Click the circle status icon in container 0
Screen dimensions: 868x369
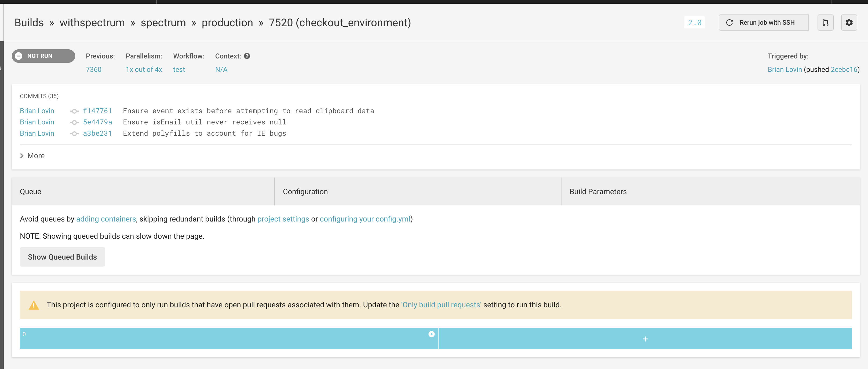(x=431, y=334)
